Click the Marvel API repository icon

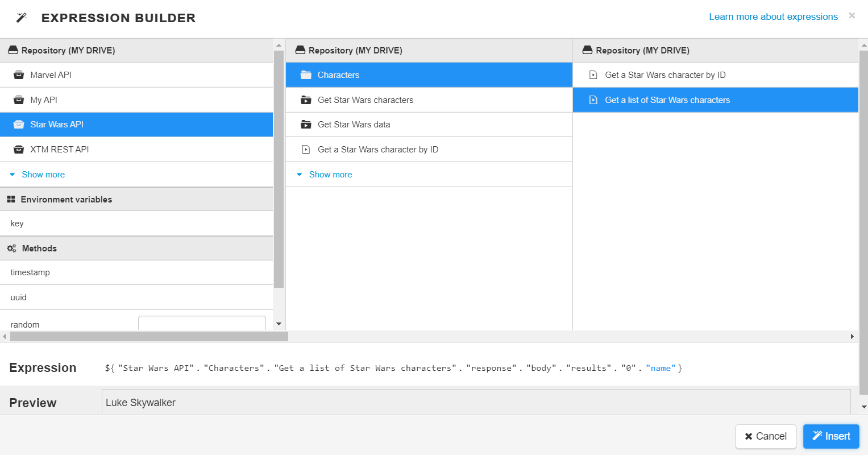pyautogui.click(x=19, y=75)
